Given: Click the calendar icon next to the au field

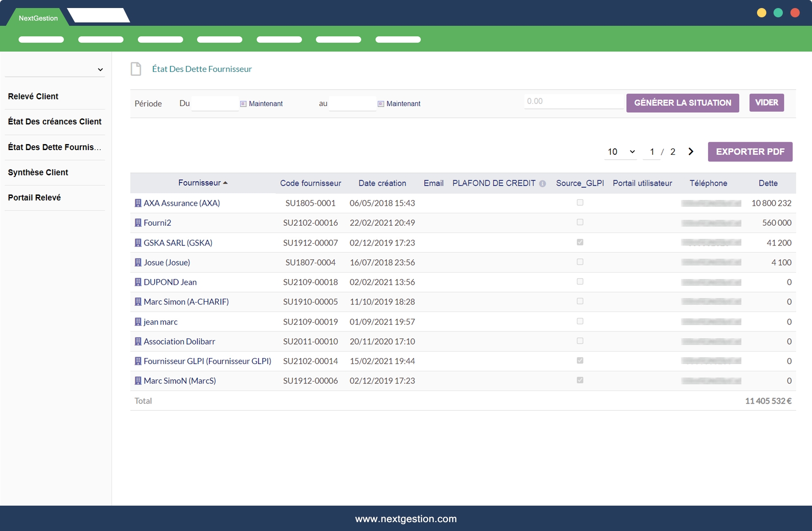Looking at the screenshot, I should click(x=381, y=104).
